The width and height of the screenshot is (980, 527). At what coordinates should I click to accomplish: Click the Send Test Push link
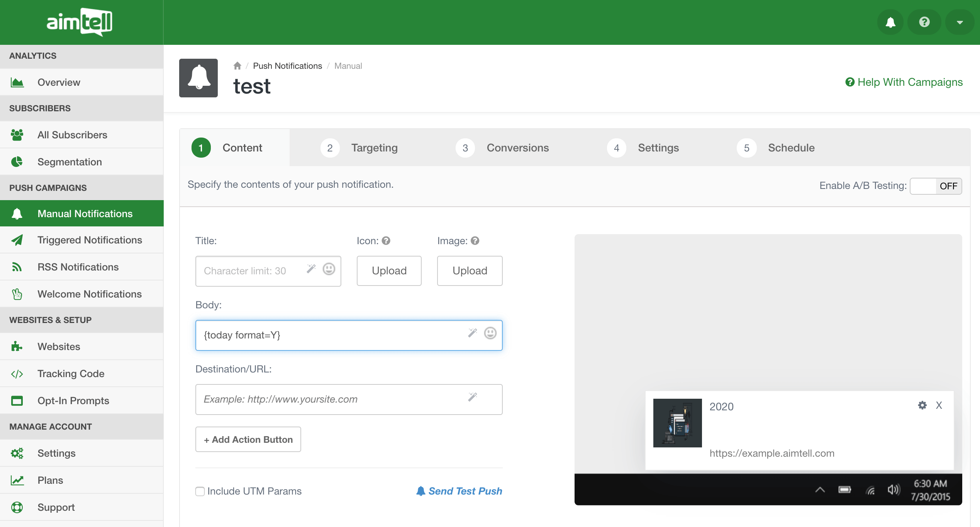click(x=459, y=491)
